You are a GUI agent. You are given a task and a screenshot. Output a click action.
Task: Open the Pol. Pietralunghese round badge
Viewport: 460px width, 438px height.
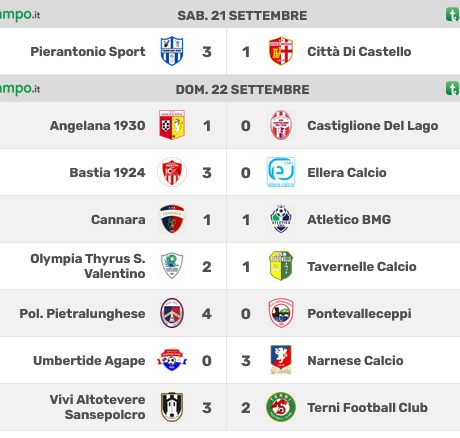(172, 313)
